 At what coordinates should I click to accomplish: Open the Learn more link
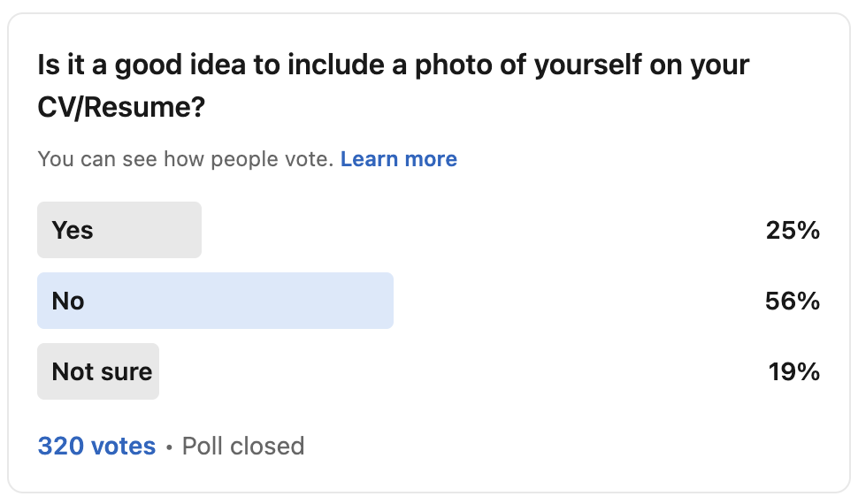click(398, 159)
